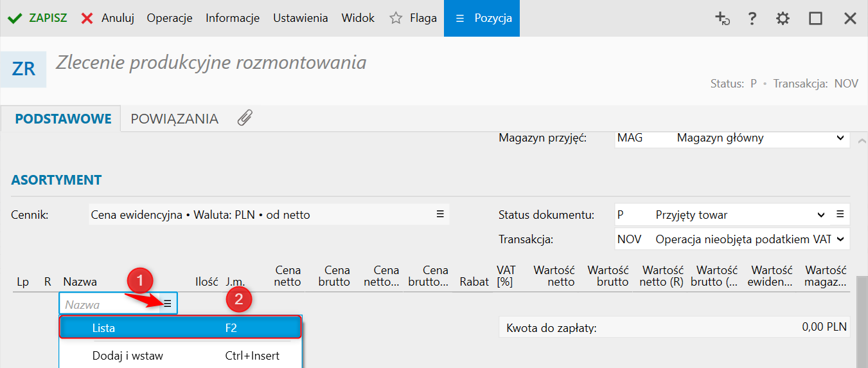Choose Dodaj i wstaw menu entry
This screenshot has height=368, width=868.
[x=180, y=356]
